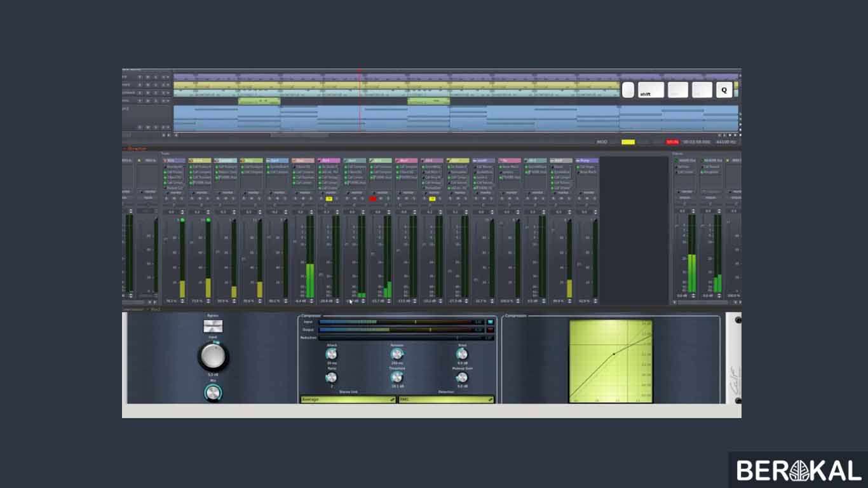868x488 pixels.
Task: Select the first green region in the timeline
Action: point(259,101)
